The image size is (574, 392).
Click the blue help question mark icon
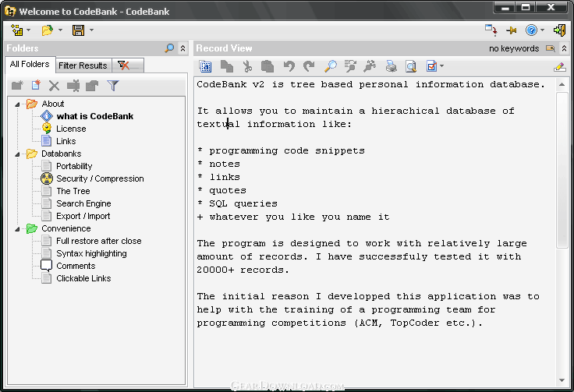pyautogui.click(x=531, y=30)
